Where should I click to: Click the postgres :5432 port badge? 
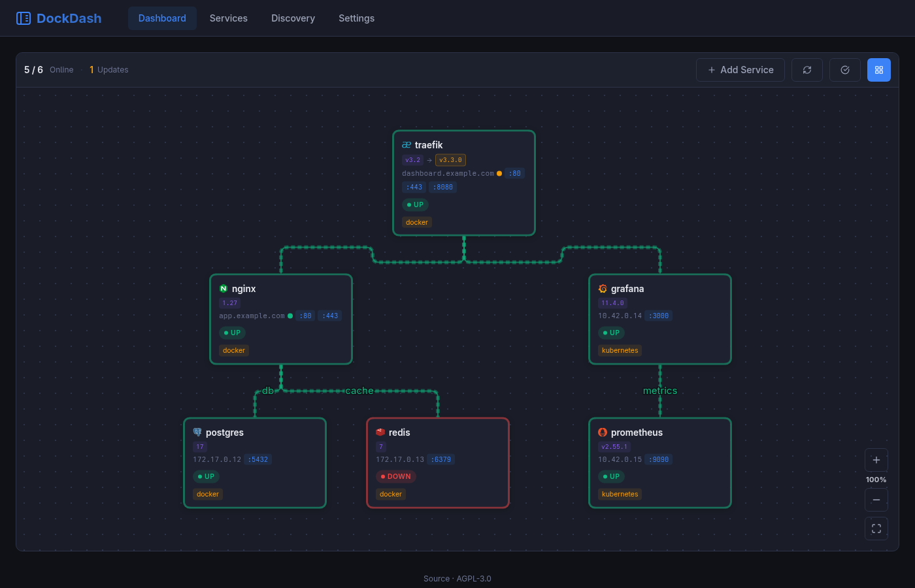258,460
